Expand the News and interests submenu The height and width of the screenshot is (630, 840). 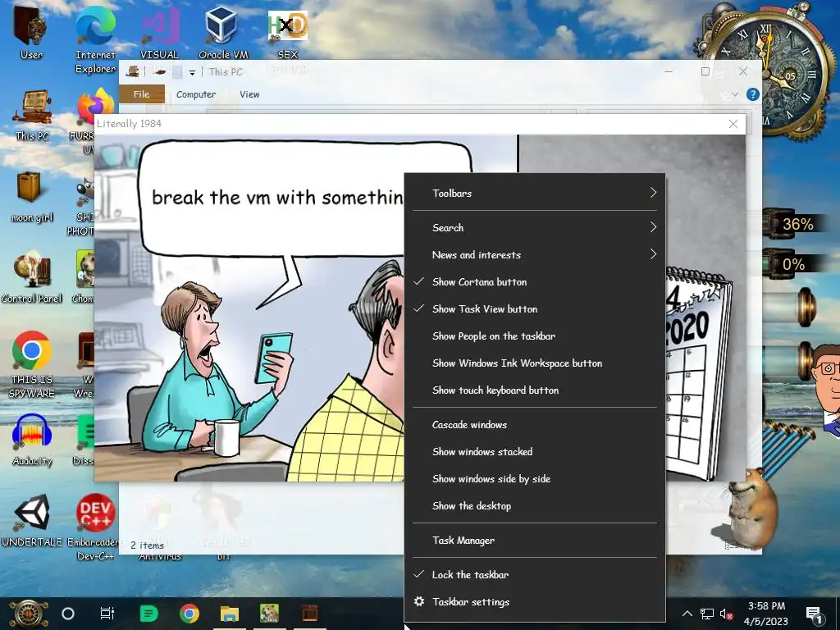click(534, 255)
